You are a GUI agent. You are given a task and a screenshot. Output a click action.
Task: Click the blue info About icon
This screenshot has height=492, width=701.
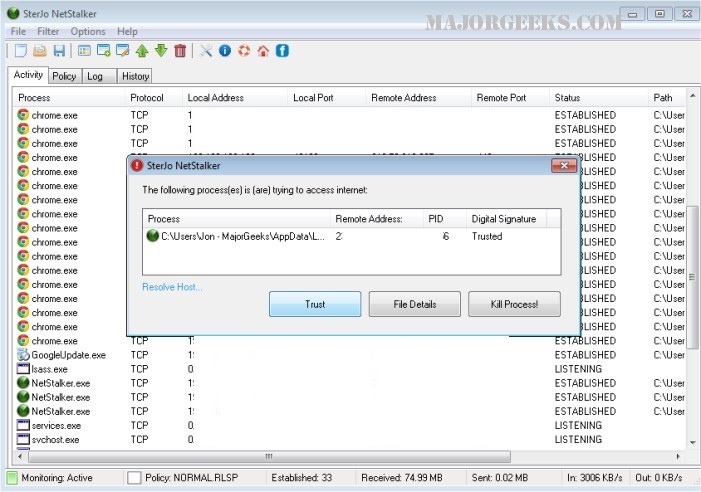(x=225, y=50)
